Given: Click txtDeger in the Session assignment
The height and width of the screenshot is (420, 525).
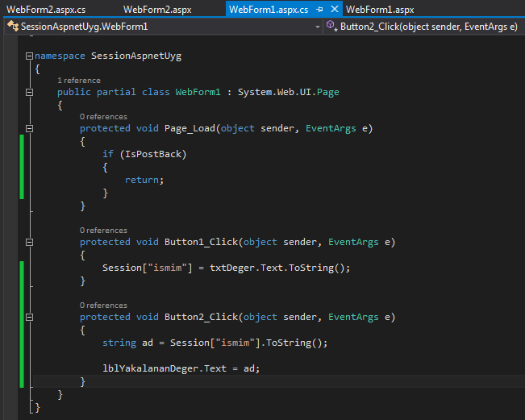Looking at the screenshot, I should click(232, 268).
